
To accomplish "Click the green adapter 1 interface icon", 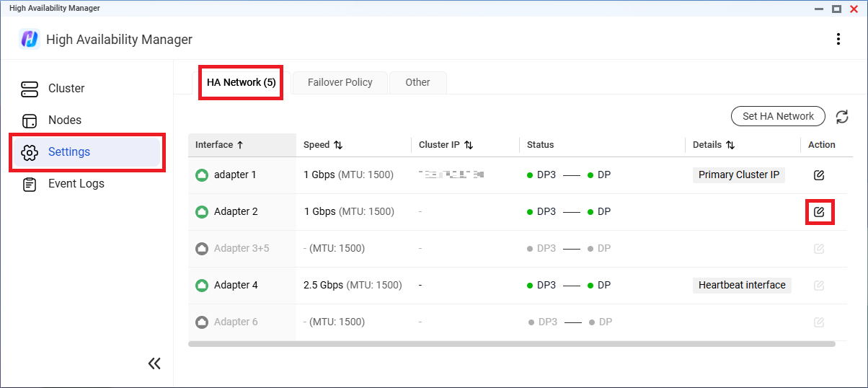I will 202,175.
